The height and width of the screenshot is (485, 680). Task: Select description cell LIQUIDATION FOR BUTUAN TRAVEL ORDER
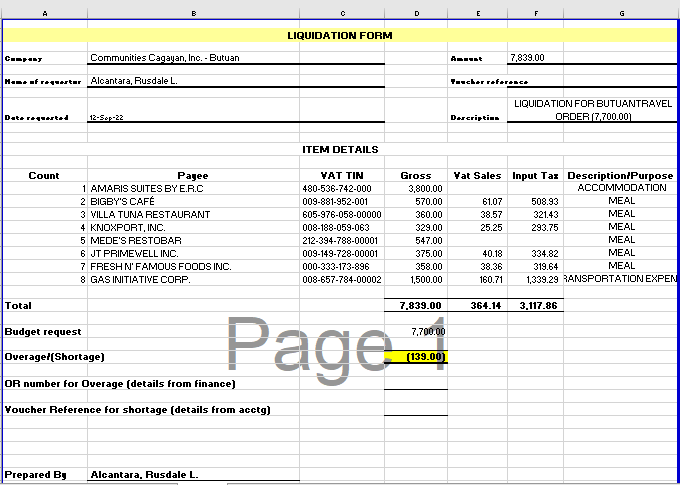pyautogui.click(x=592, y=110)
